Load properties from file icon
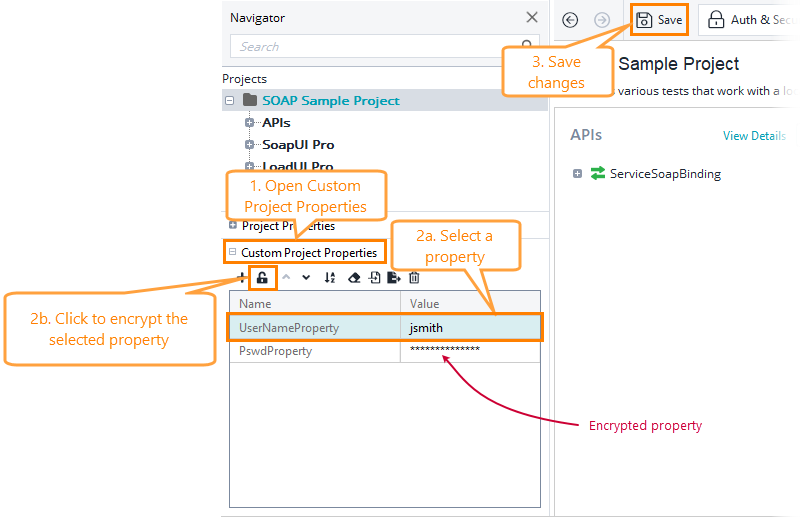Viewport: 801px width, 517px height. coord(374,277)
